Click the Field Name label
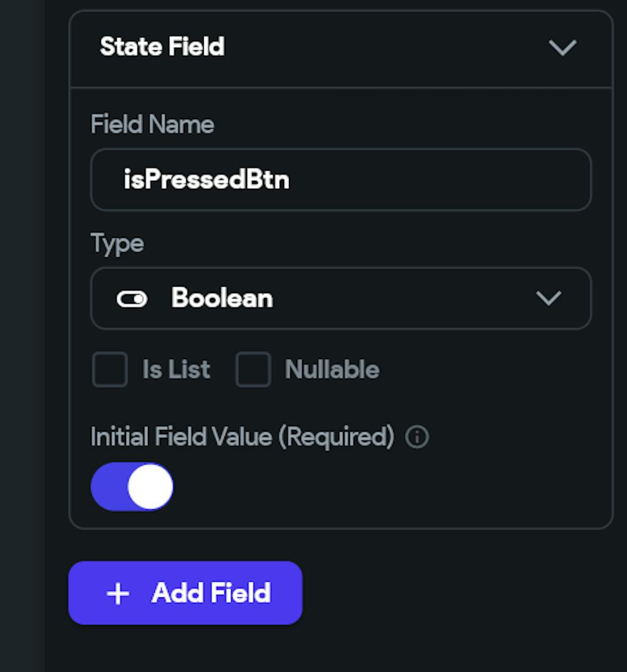 point(152,124)
